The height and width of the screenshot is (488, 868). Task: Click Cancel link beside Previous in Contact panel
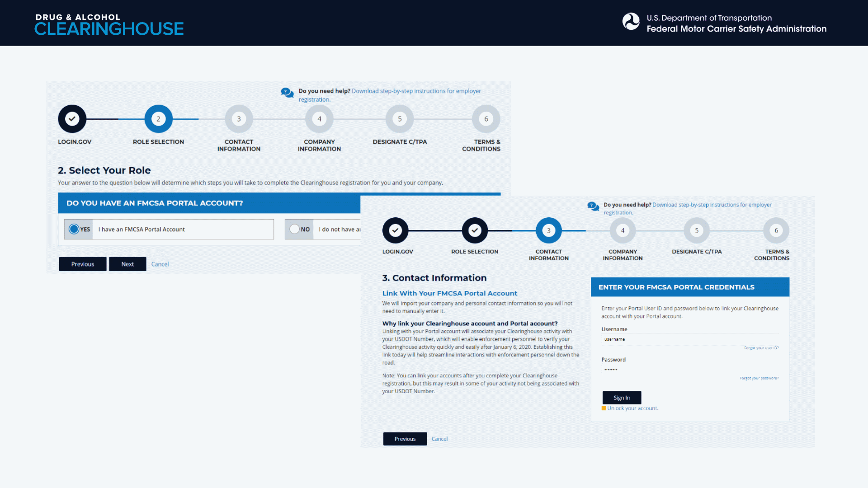[439, 439]
